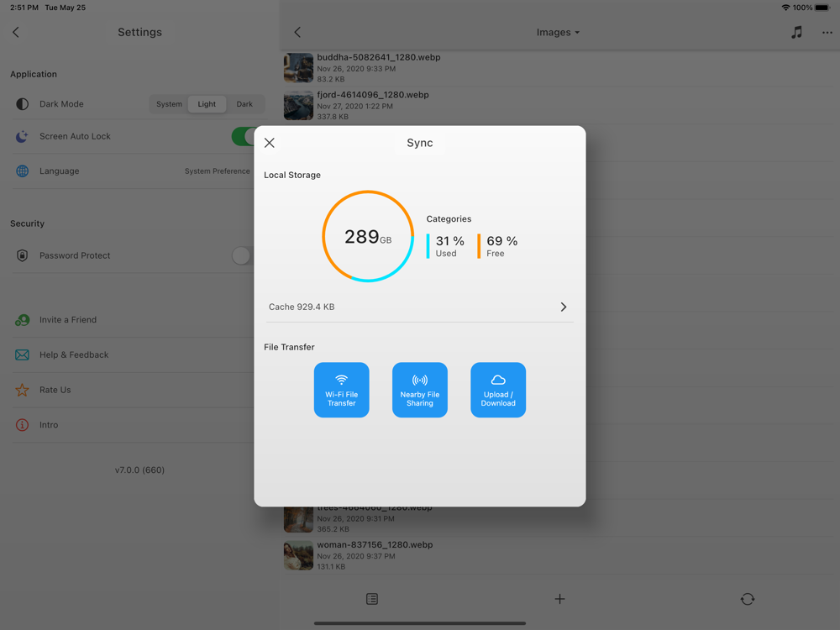
Task: Click the 289 GB storage ring chart
Action: pyautogui.click(x=368, y=236)
